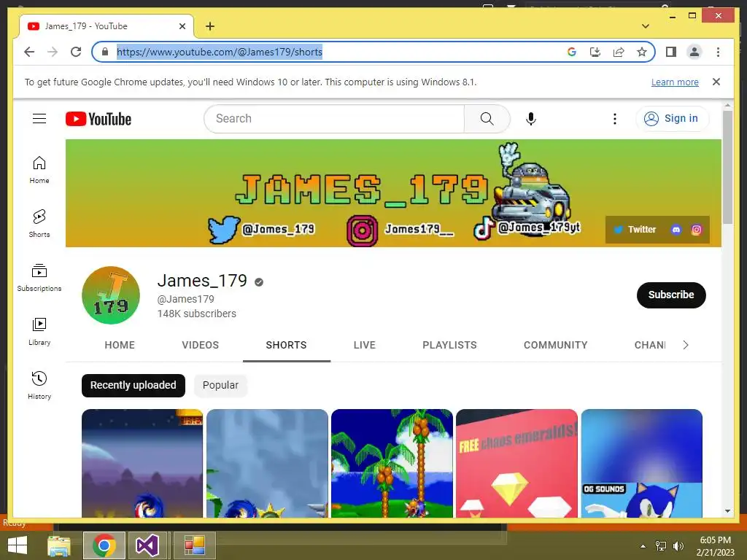
Task: Open the Twitter link on the banner
Action: 635,230
